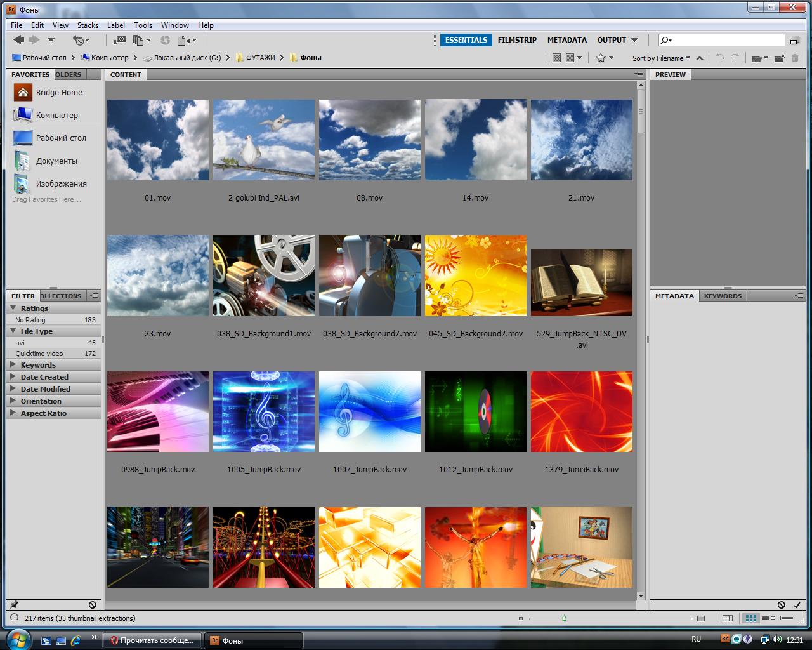812x650 pixels.
Task: Click the Clear filter icon in Filter panel
Action: 93,605
